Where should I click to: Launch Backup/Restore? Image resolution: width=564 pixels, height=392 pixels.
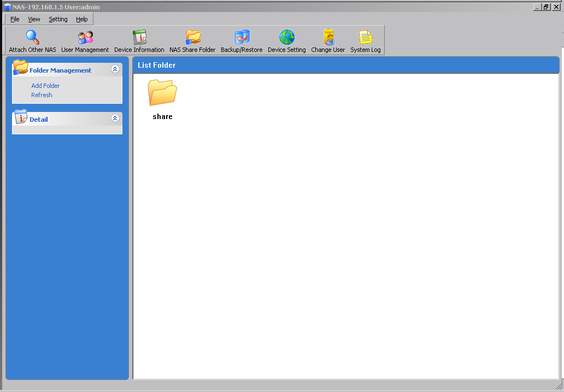click(x=242, y=41)
